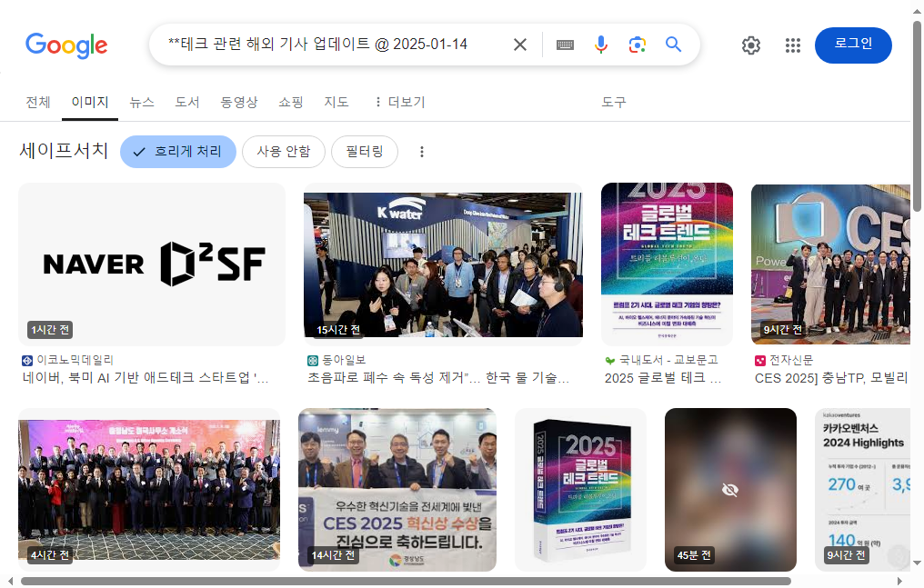The height and width of the screenshot is (588, 924).
Task: Open the 도서 tab
Action: click(x=187, y=103)
